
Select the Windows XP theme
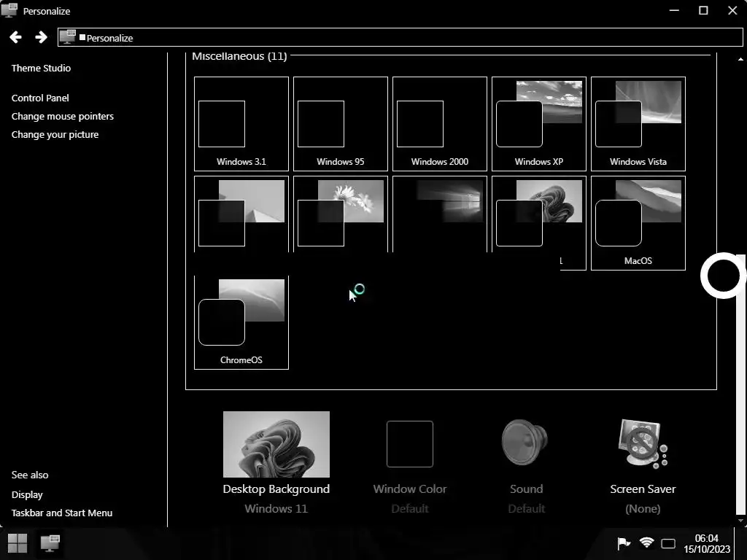[539, 124]
